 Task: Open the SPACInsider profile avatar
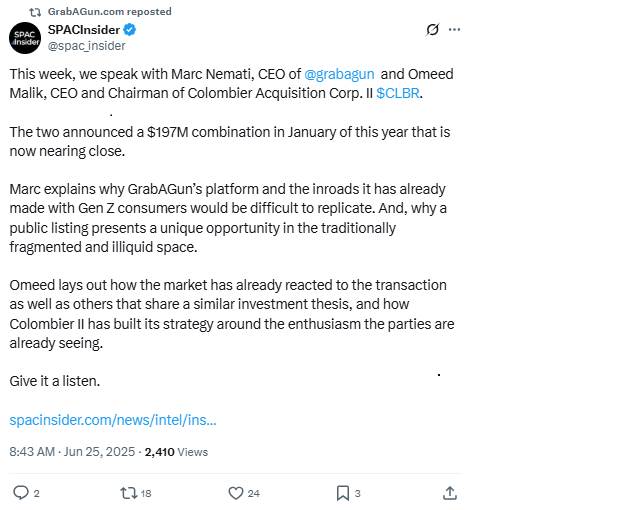point(25,38)
